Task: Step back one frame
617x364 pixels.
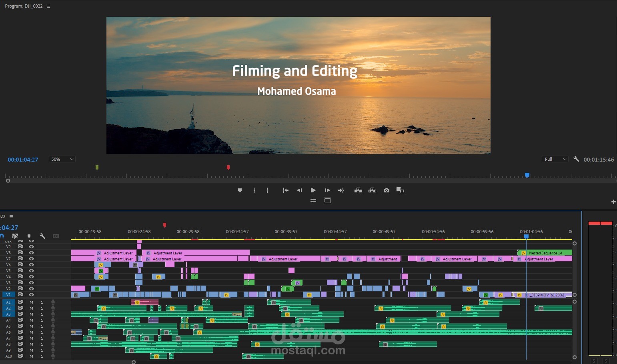Action: pyautogui.click(x=299, y=190)
